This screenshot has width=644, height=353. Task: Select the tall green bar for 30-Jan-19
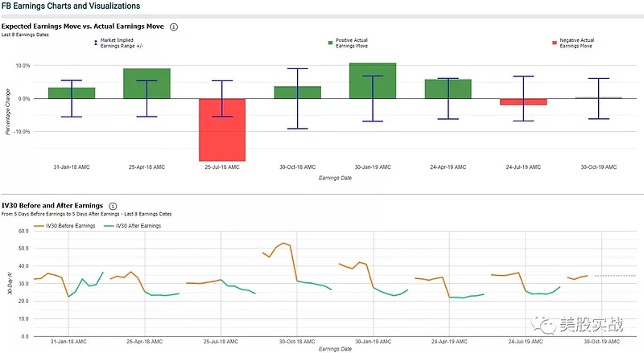[373, 81]
